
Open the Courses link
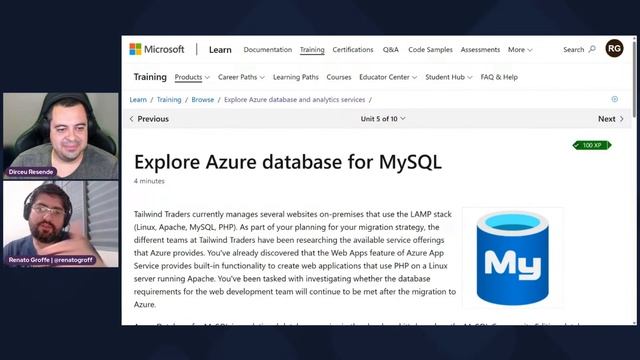[x=339, y=77]
